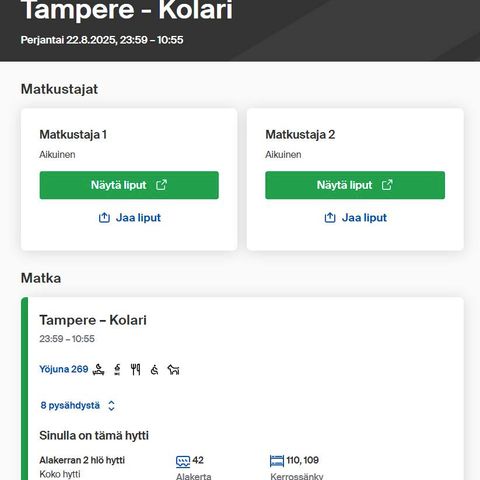Click the pet-friendly dog icon

point(173,370)
